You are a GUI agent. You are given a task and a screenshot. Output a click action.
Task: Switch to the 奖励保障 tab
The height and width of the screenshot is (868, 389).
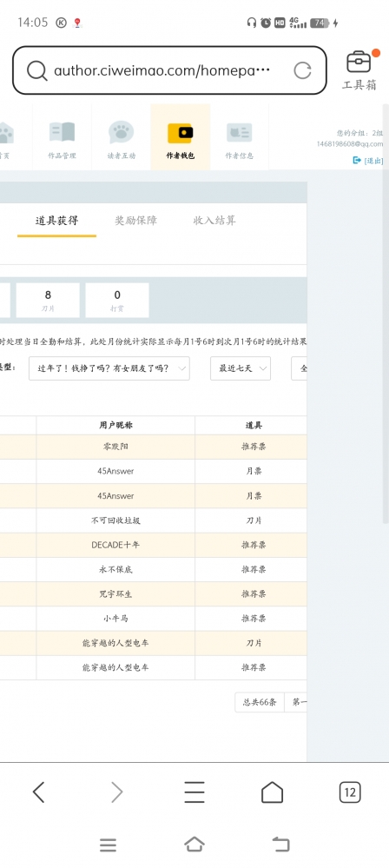[x=135, y=221]
